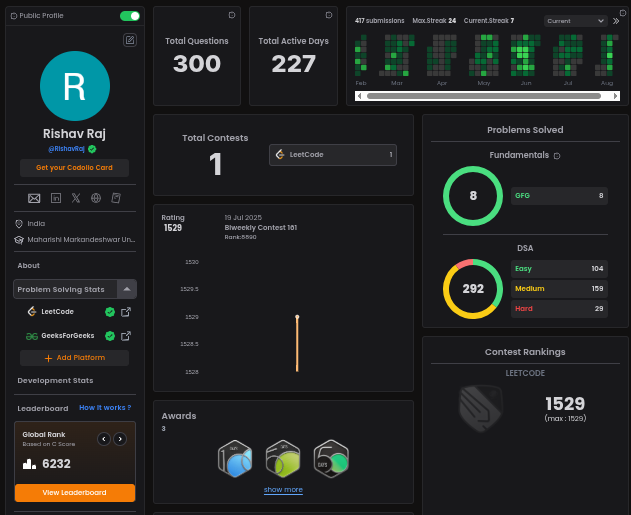
Task: Go to next rank card arrow
Action: (120, 439)
